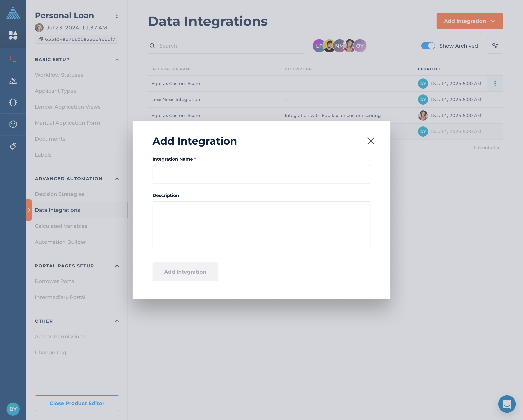Click the rocket deployment icon in sidebar
Viewport: 523px width, 420px height.
point(13,146)
